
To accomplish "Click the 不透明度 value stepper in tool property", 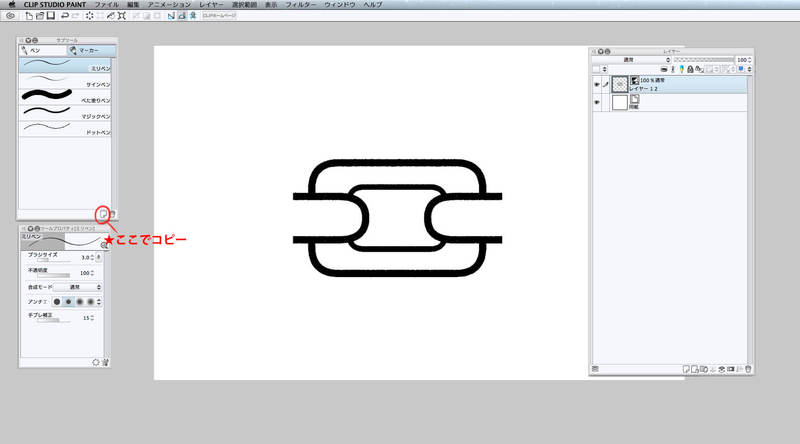I will pos(92,274).
